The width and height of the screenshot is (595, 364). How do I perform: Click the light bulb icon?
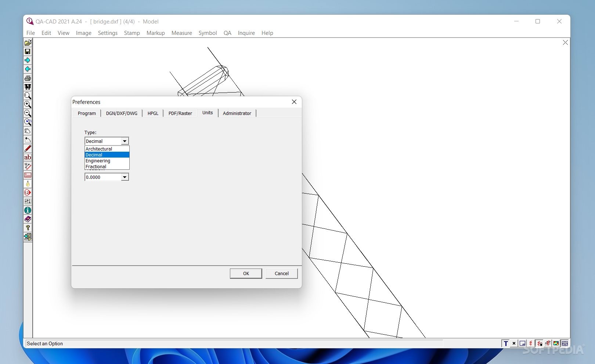coord(28,184)
